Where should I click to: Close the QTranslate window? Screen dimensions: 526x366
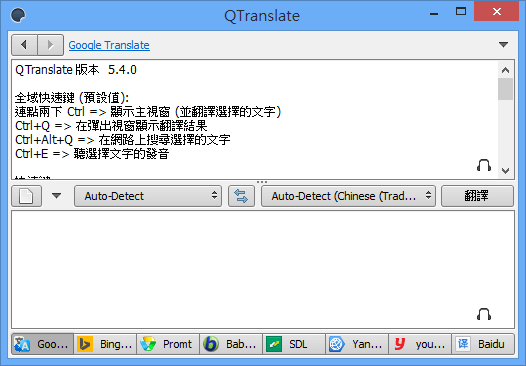tap(496, 11)
